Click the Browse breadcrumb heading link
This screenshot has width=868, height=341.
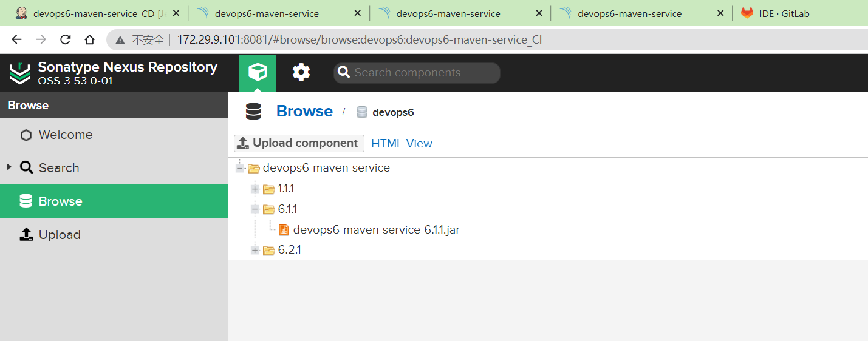click(304, 112)
